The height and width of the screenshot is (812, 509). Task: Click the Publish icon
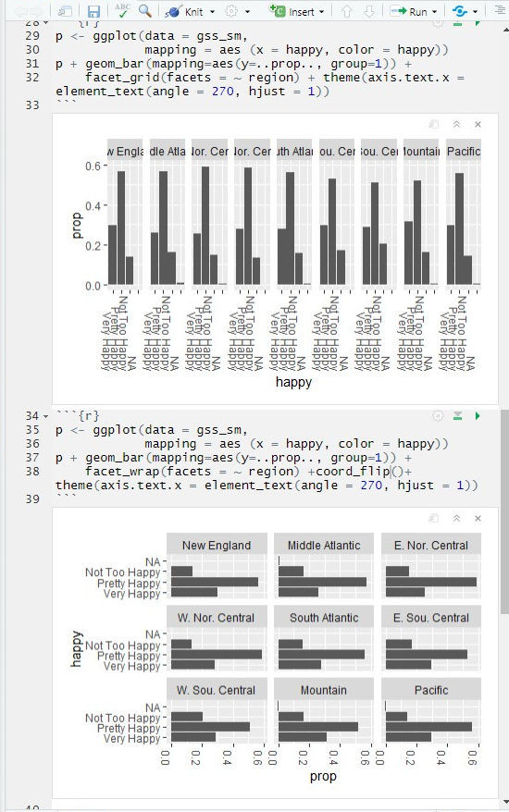click(x=459, y=11)
